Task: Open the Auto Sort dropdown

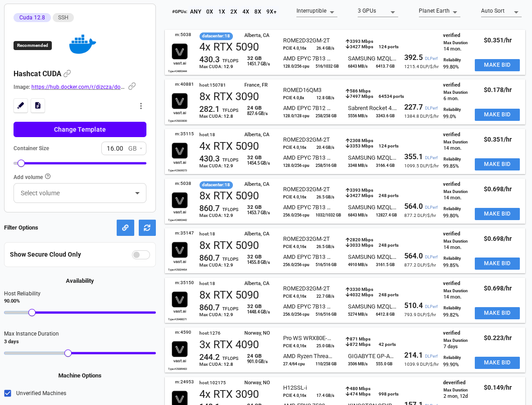Action: pos(501,11)
